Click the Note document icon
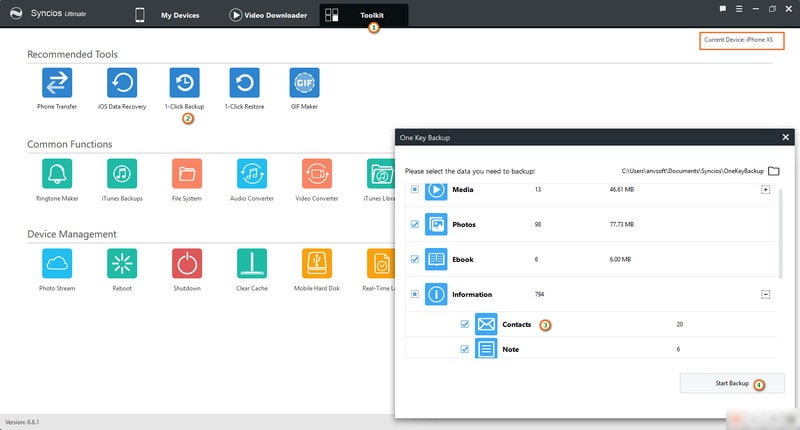Viewport: 800px width, 430px height. coord(486,349)
